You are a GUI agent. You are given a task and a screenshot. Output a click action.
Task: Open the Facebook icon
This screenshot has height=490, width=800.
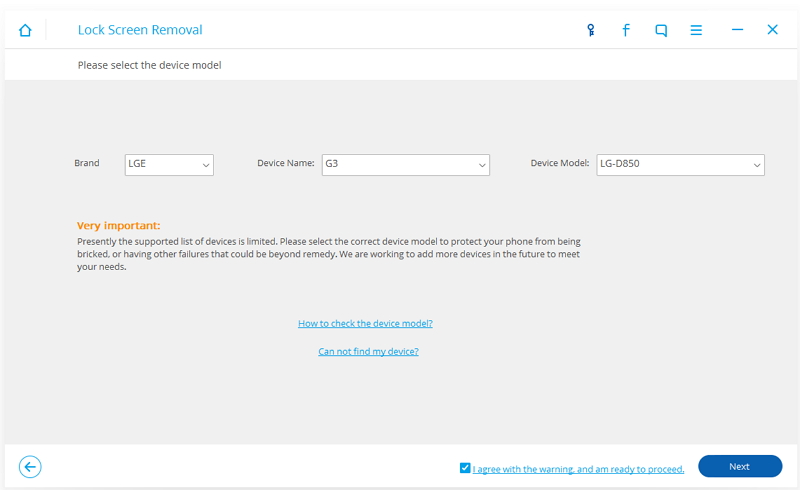coord(626,30)
